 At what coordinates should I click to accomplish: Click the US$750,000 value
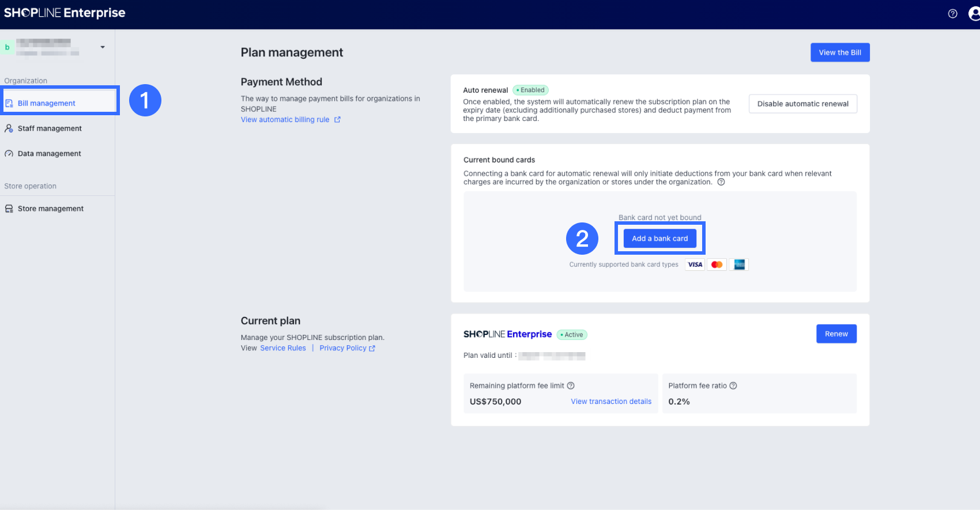[495, 402]
